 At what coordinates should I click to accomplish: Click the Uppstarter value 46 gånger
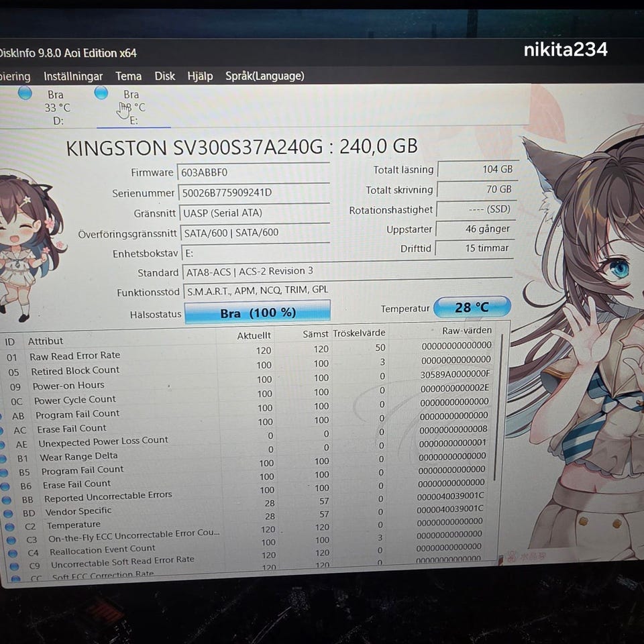tap(475, 229)
